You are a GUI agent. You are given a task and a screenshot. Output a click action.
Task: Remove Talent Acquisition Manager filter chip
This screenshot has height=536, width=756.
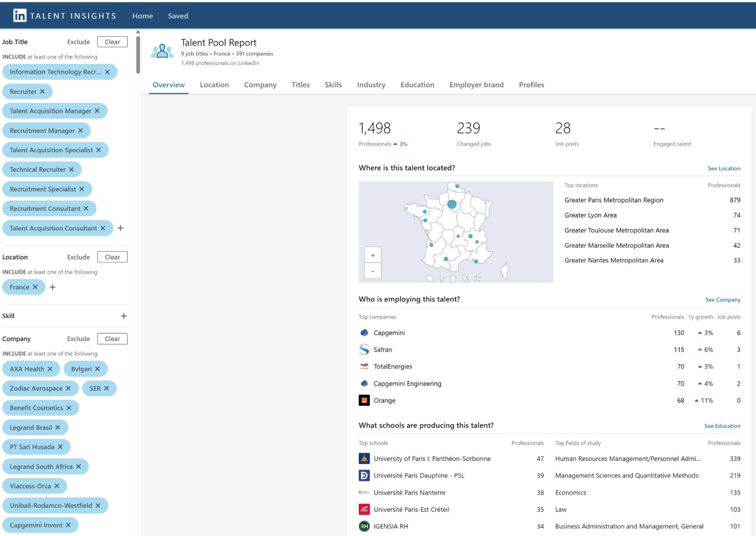pyautogui.click(x=97, y=111)
